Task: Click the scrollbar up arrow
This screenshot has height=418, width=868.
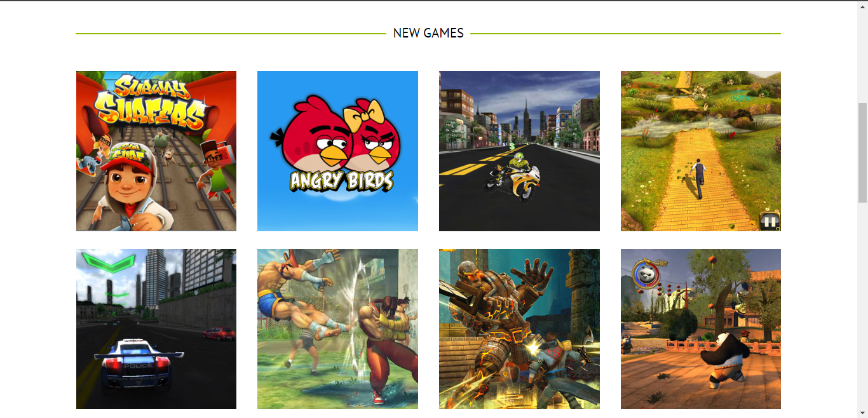Action: tap(862, 6)
